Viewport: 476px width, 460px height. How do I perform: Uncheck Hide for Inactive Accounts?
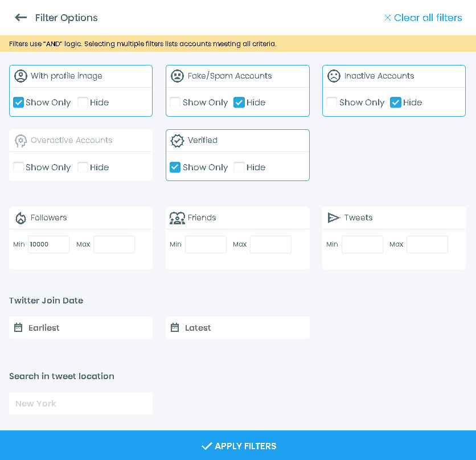[x=396, y=102]
